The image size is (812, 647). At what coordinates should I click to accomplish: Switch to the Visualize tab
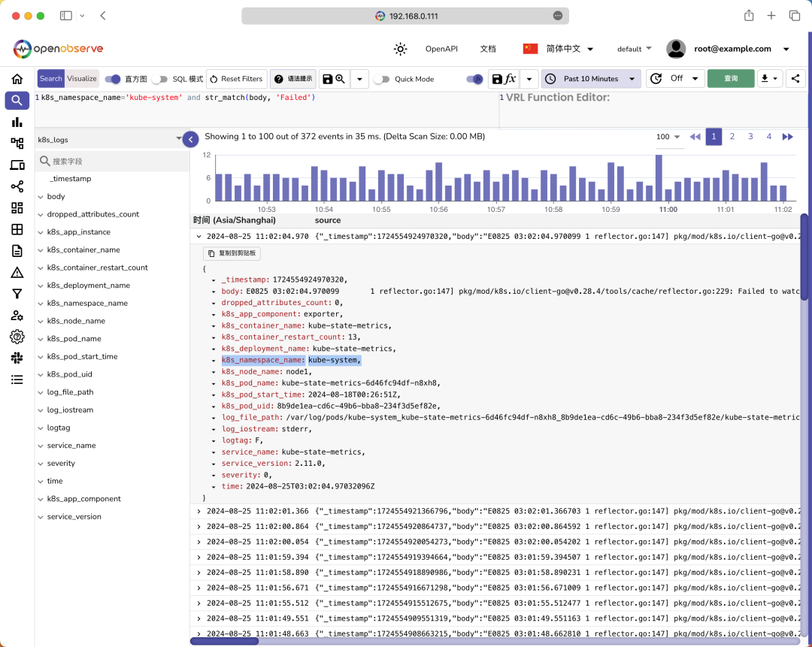(x=82, y=79)
